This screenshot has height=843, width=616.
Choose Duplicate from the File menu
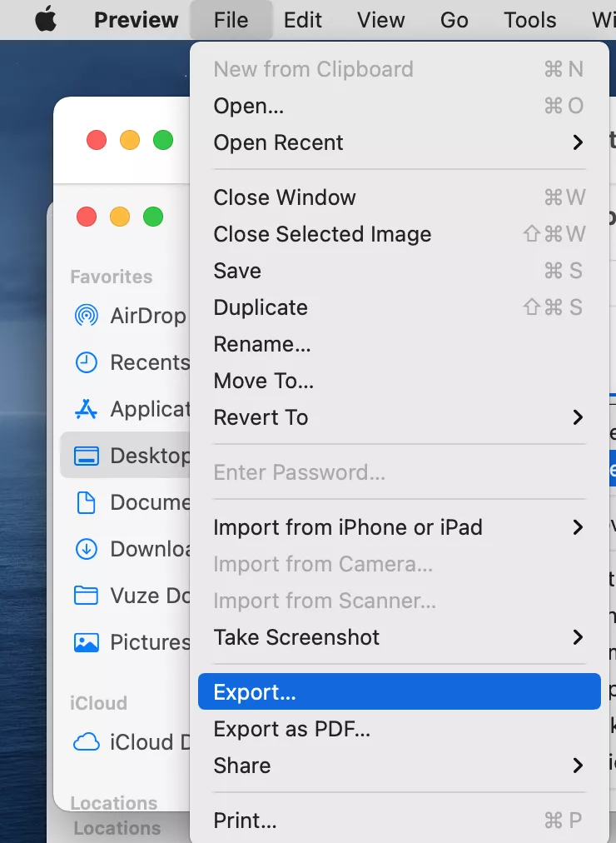(x=261, y=307)
